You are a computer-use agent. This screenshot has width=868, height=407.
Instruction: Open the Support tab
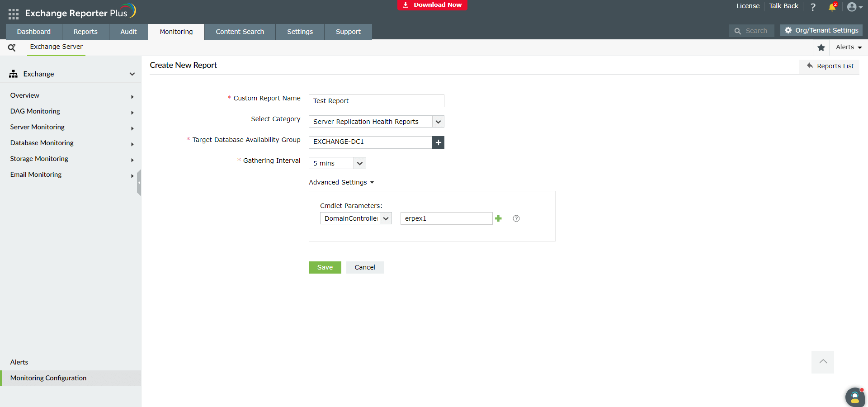[348, 32]
